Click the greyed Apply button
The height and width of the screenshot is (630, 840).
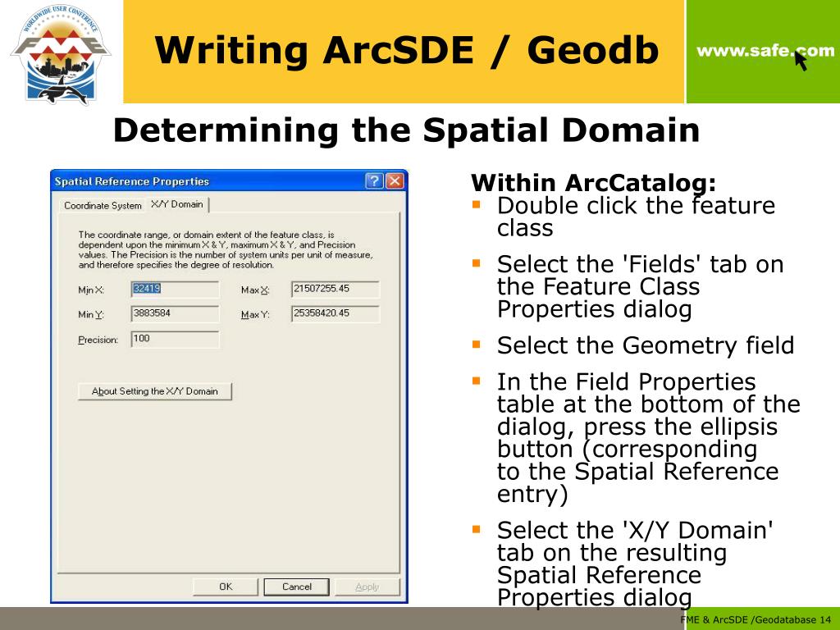point(367,587)
